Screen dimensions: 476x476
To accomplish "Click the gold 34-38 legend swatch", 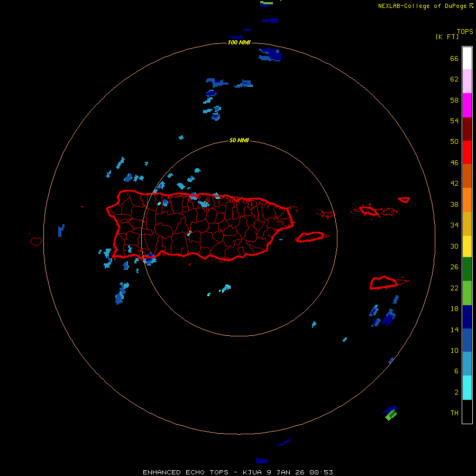I will click(467, 224).
